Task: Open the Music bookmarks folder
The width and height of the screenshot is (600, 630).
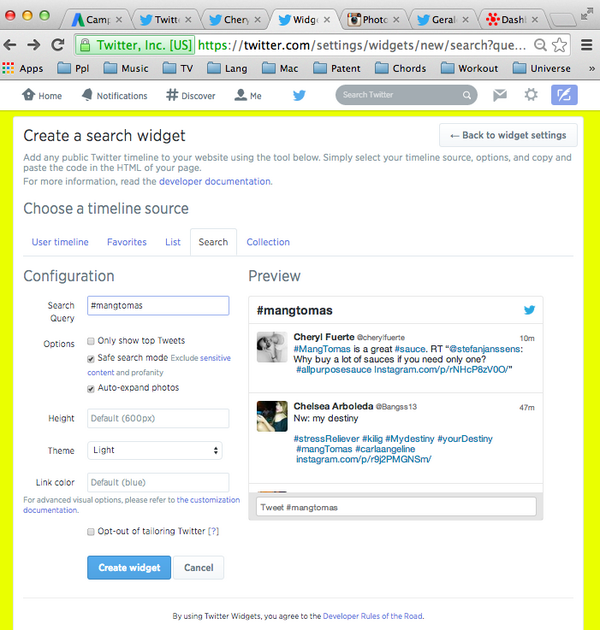Action: (126, 68)
